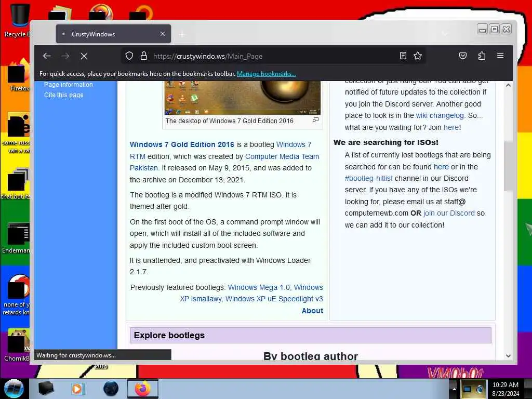The width and height of the screenshot is (532, 399).
Task: Click the Explore bootlegs heading
Action: pos(169,335)
